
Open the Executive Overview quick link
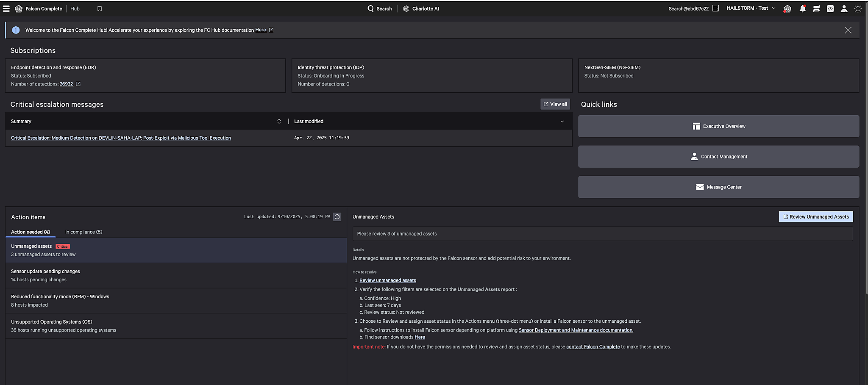[x=718, y=126]
